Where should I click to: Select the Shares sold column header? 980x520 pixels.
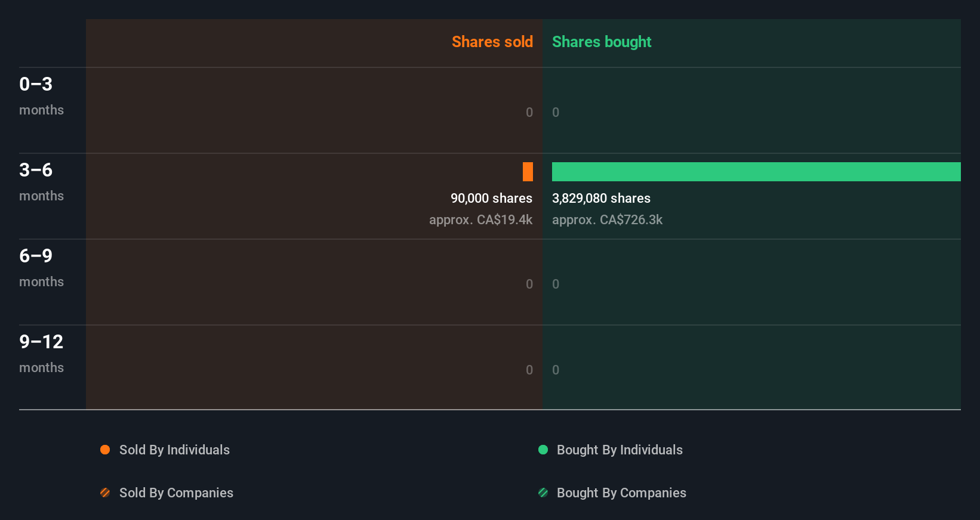click(492, 42)
